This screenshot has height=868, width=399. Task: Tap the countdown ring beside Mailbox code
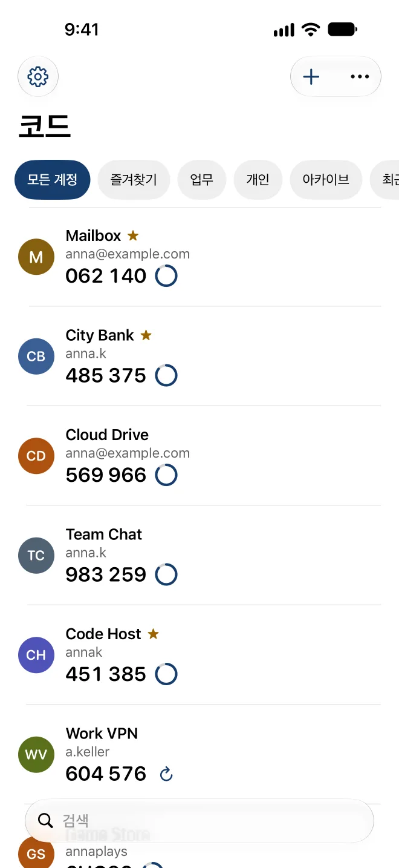click(x=166, y=276)
